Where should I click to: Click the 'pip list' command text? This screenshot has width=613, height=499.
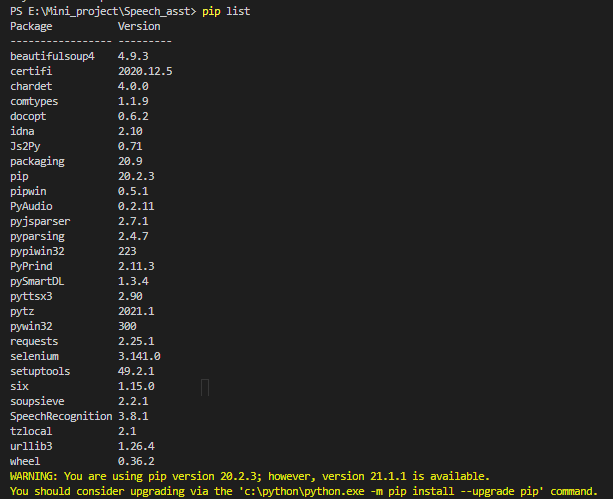[226, 12]
